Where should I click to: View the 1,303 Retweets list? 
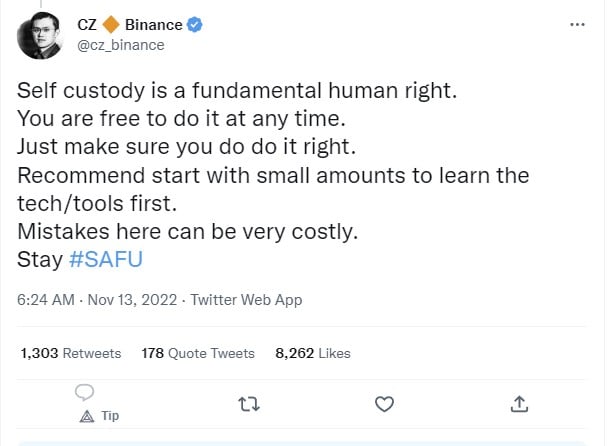70,353
